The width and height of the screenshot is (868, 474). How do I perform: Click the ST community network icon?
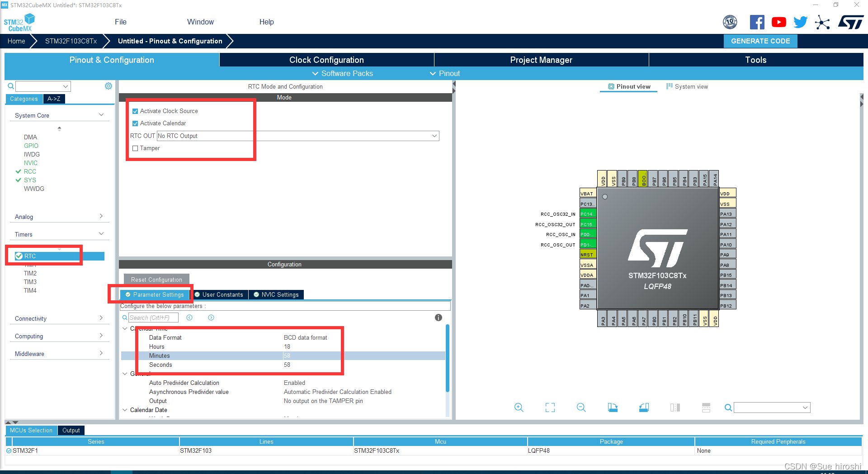pos(822,22)
